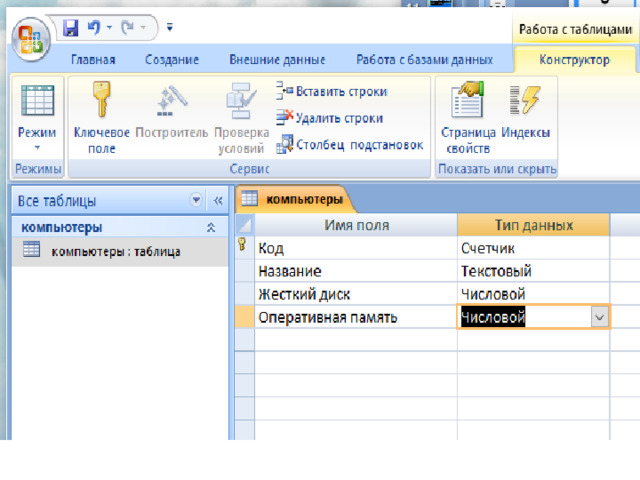Screen dimensions: 640x480
Task: Open the Все таблицы navigation pane menu
Action: [196, 200]
